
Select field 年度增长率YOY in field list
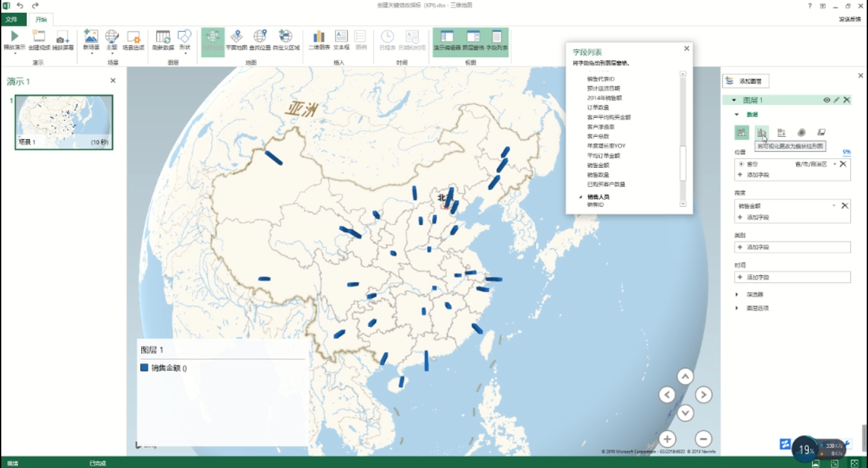606,146
